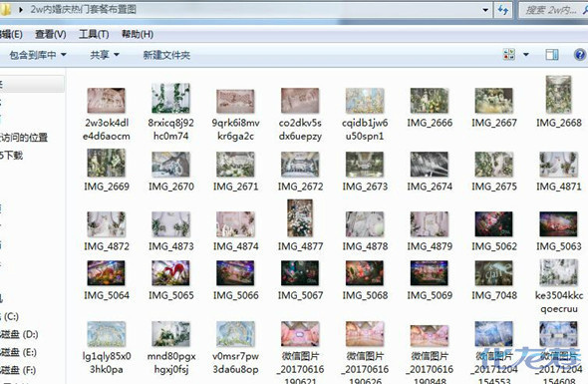This screenshot has width=588, height=384.
Task: Select 磁盘 (D:) in the sidebar
Action: click(19, 334)
